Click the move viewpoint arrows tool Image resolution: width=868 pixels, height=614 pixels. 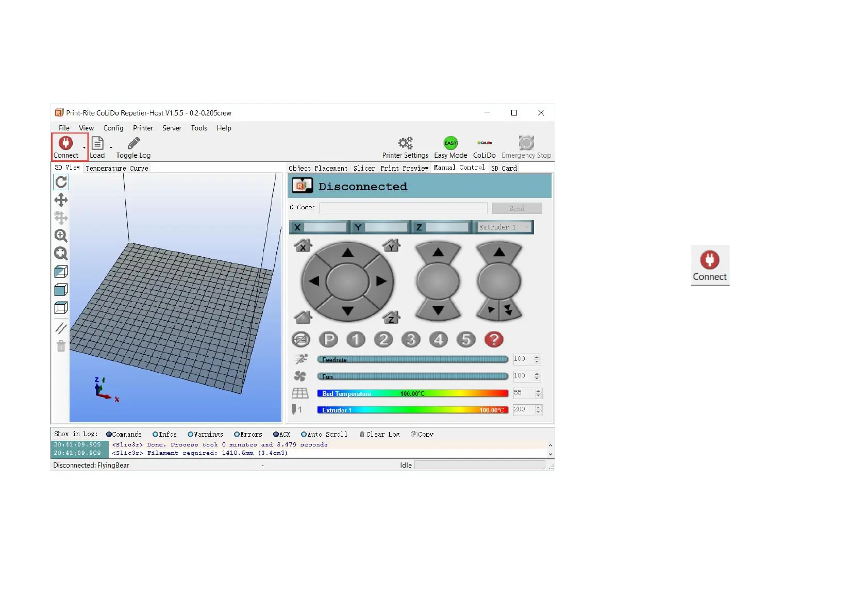coord(61,200)
